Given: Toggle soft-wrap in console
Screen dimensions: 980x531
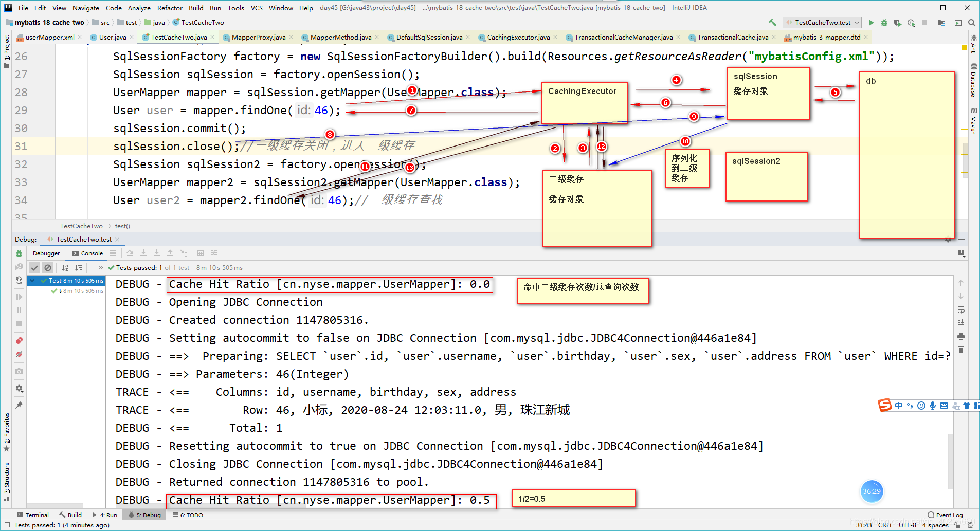Looking at the screenshot, I should 961,309.
